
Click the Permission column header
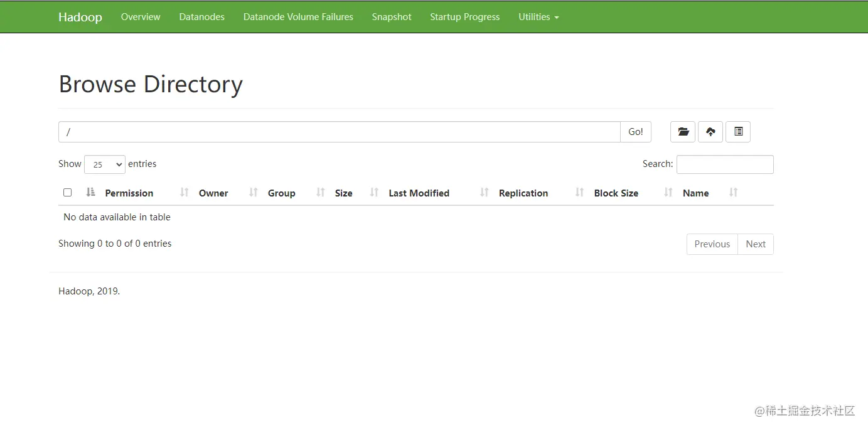(x=129, y=193)
